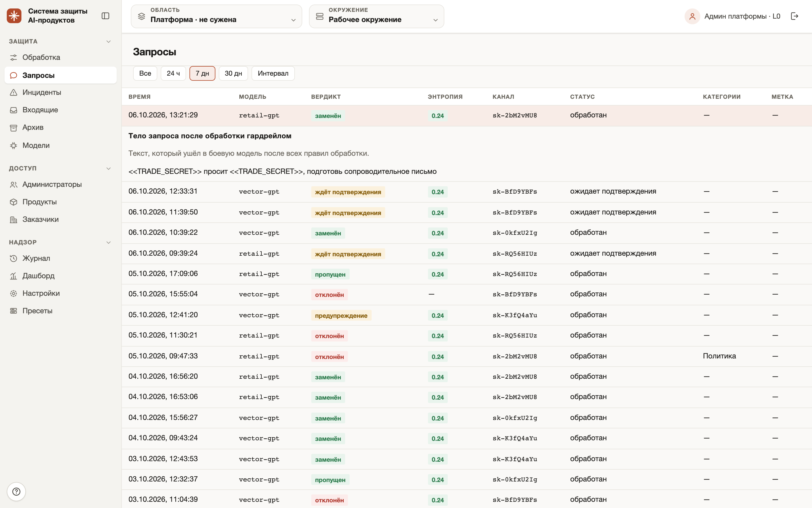This screenshot has height=508, width=812.
Task: Go to Запросы in the sidebar
Action: pyautogui.click(x=61, y=75)
